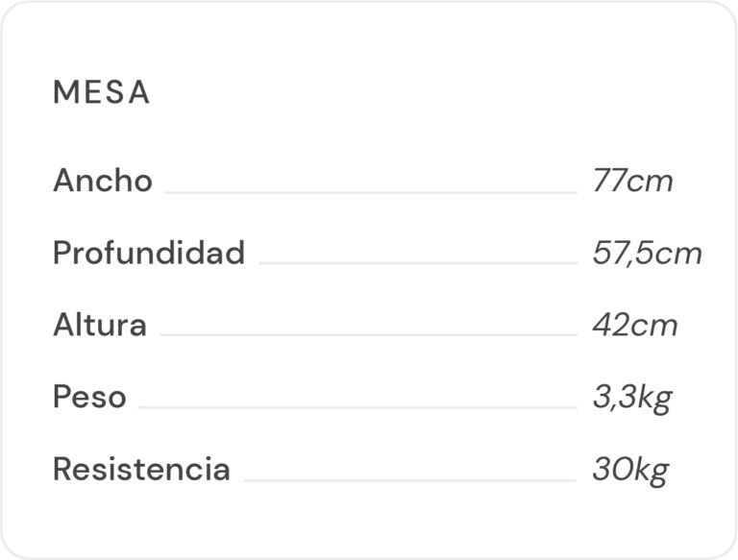Click the divider line in Ancho row

point(370,192)
